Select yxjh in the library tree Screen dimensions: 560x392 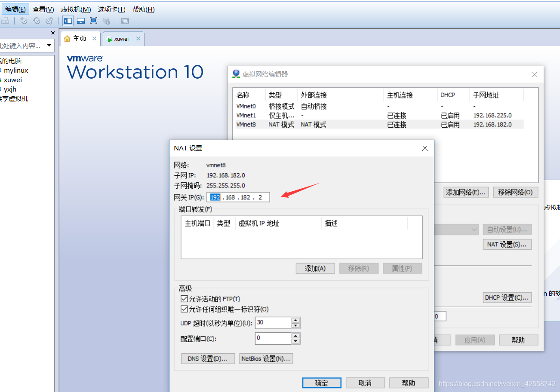tap(10, 89)
